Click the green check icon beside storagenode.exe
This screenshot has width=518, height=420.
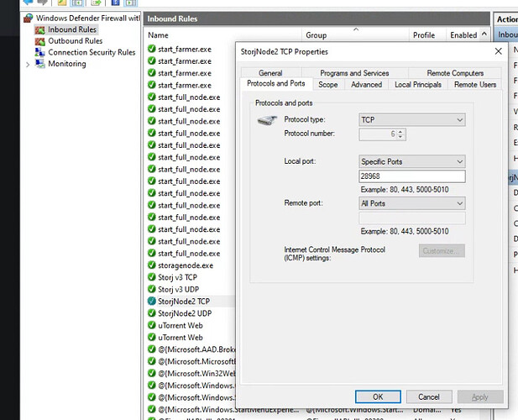152,265
